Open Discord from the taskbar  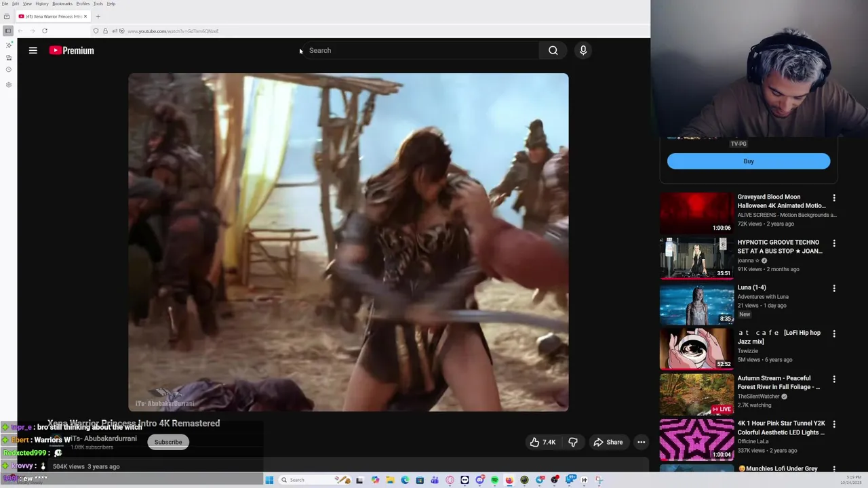click(x=479, y=480)
